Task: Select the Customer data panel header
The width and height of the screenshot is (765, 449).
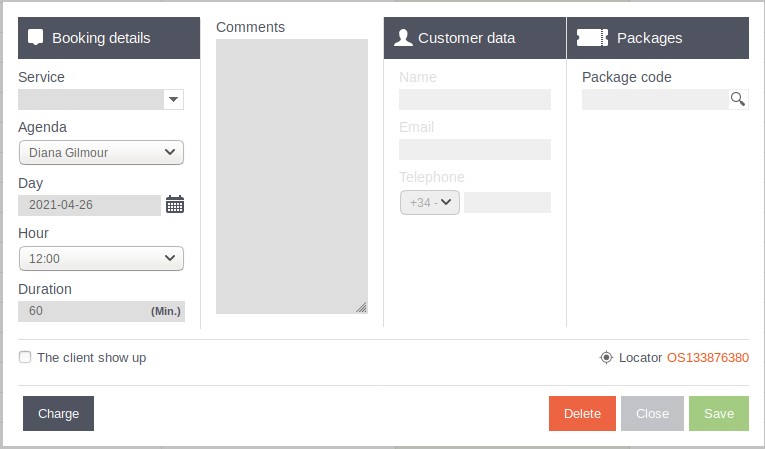Action: click(x=475, y=38)
